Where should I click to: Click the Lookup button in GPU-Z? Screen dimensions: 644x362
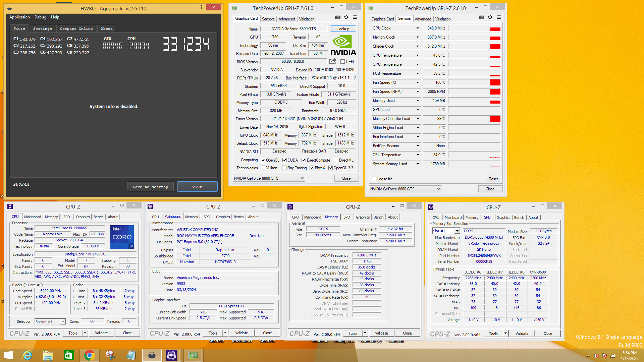pos(343,29)
